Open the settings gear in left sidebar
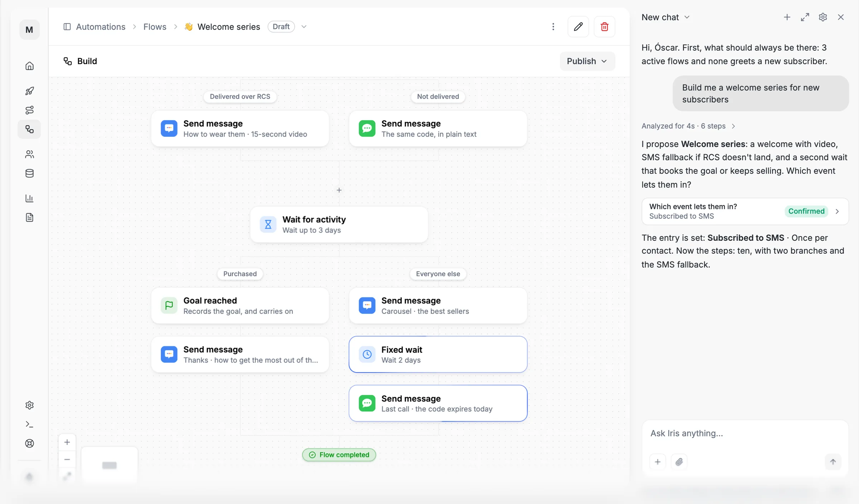This screenshot has height=504, width=859. [29, 405]
